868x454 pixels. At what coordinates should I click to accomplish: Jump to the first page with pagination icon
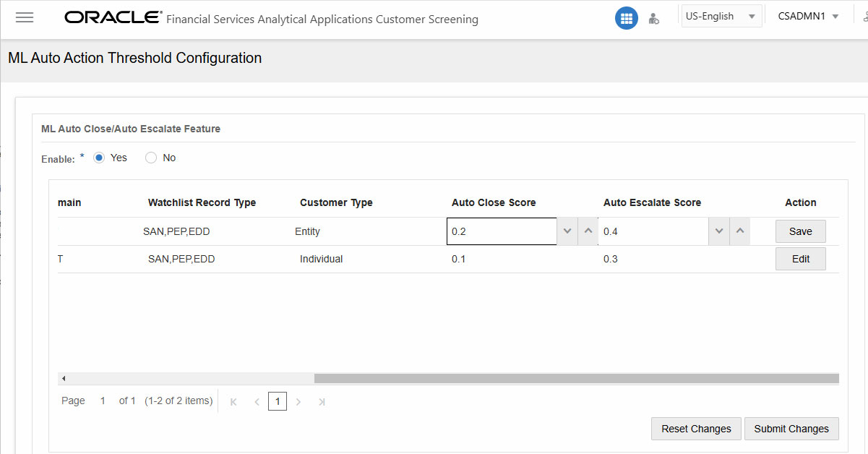point(233,401)
